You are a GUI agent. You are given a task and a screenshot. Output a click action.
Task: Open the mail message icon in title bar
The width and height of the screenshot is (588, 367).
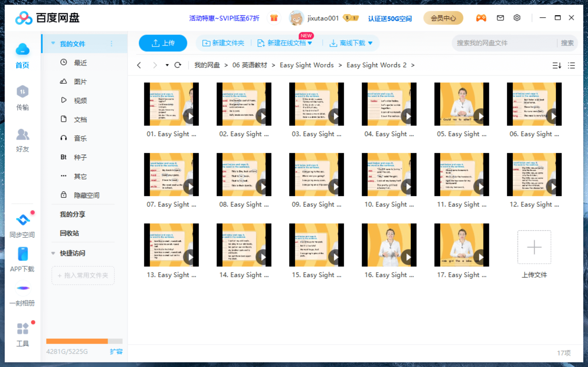point(500,18)
